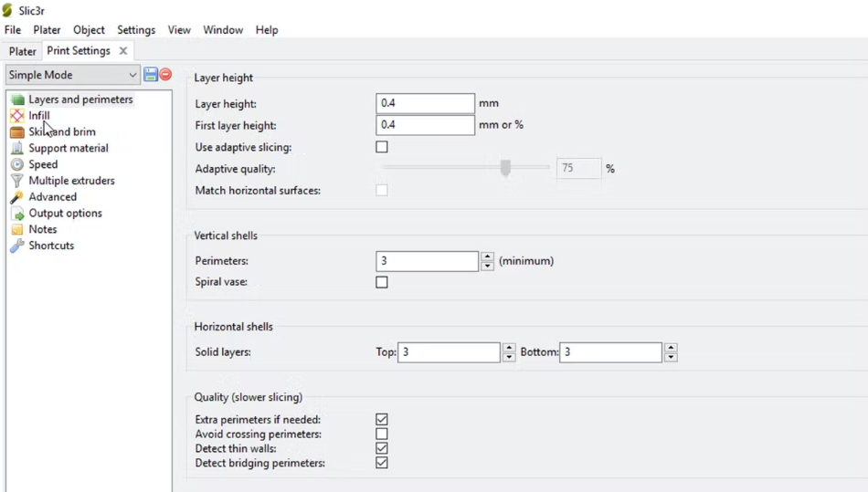Click the Bottom solid layers field
This screenshot has width=868, height=492.
610,352
